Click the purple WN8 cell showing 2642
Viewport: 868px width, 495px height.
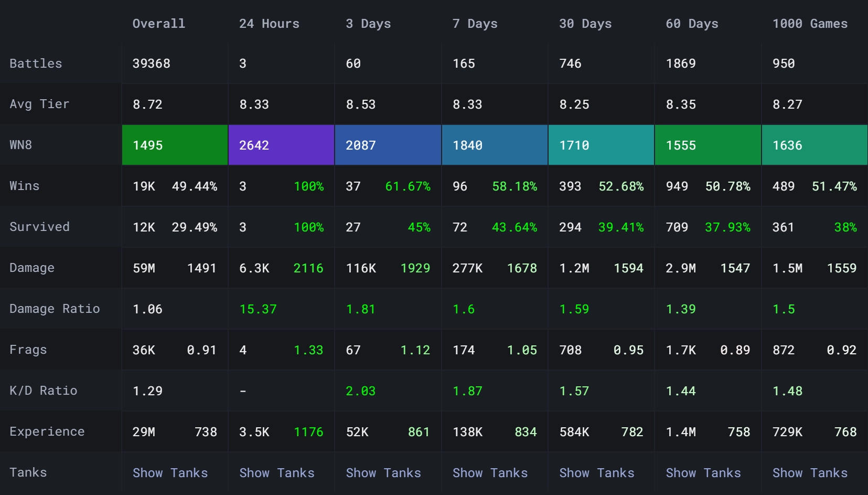(281, 145)
